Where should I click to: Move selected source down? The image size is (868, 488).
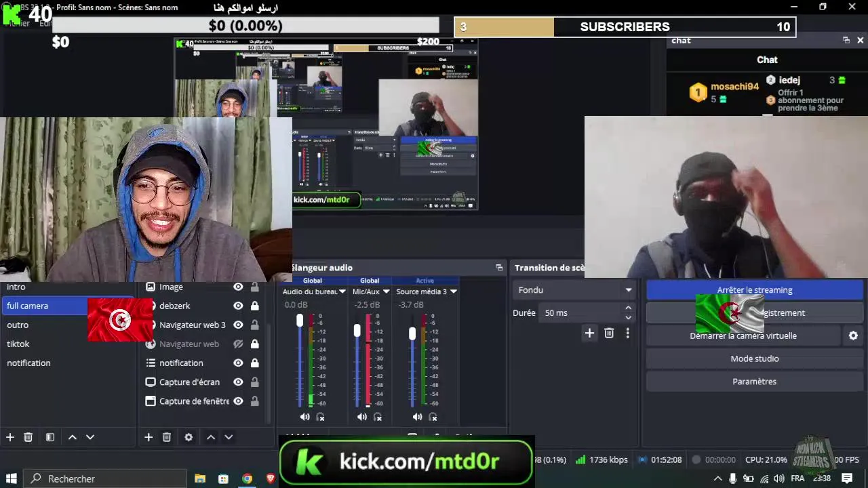[x=229, y=437]
